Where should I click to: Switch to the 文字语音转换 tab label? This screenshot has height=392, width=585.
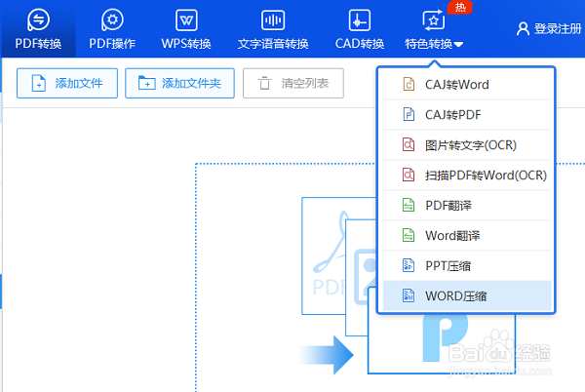click(x=273, y=44)
